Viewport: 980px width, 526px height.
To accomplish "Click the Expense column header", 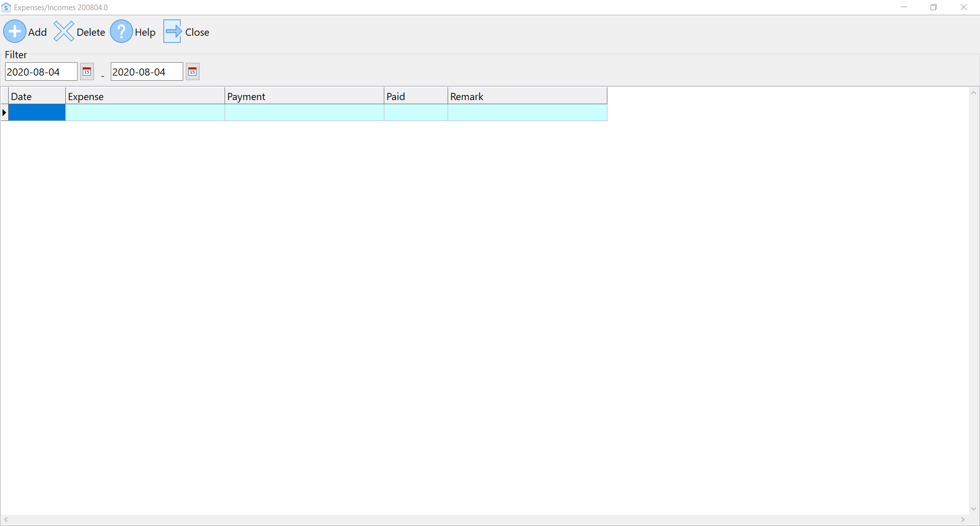I will click(145, 96).
